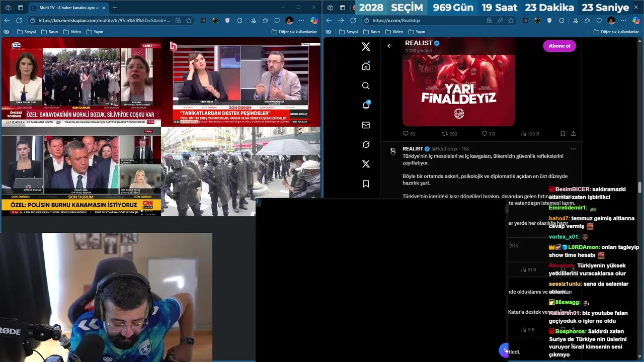Viewport: 644px width, 362px height.
Task: Open Sosyal bookmarks folder in x.com window
Action: click(x=349, y=32)
